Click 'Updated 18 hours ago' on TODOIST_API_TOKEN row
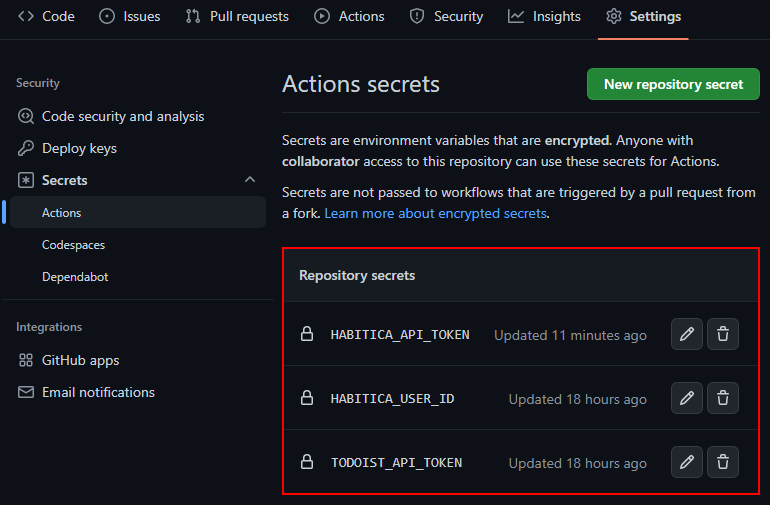This screenshot has width=770, height=505. click(578, 463)
